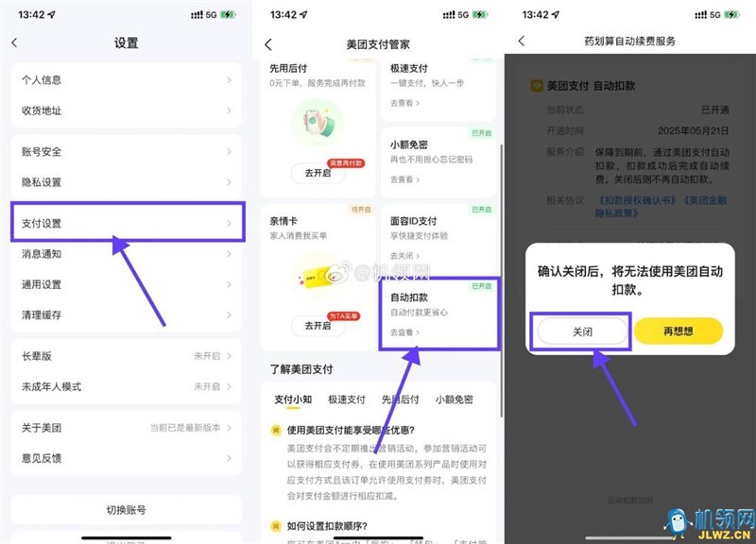Tap the 美团支付管家 page scrollbar

click(502, 280)
